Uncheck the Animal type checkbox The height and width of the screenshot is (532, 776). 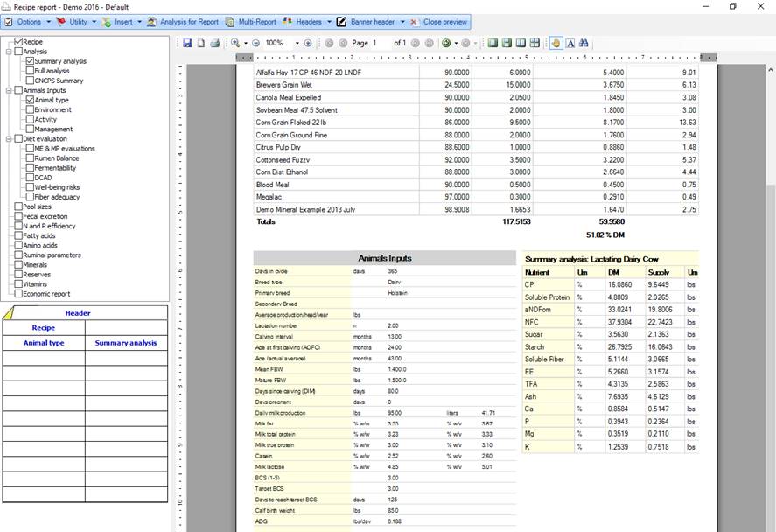tap(30, 100)
